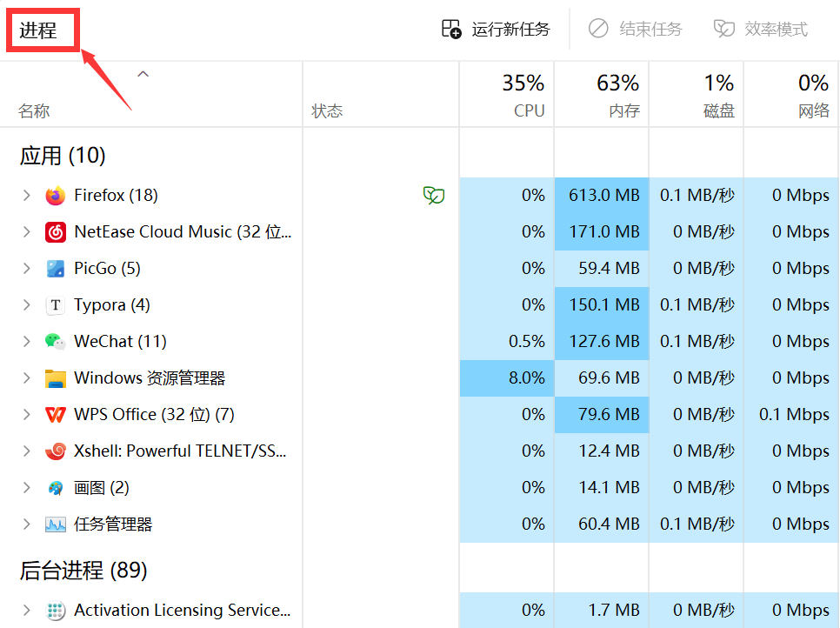Select the 画图 (2) row name
This screenshot has height=628, width=840.
click(101, 487)
